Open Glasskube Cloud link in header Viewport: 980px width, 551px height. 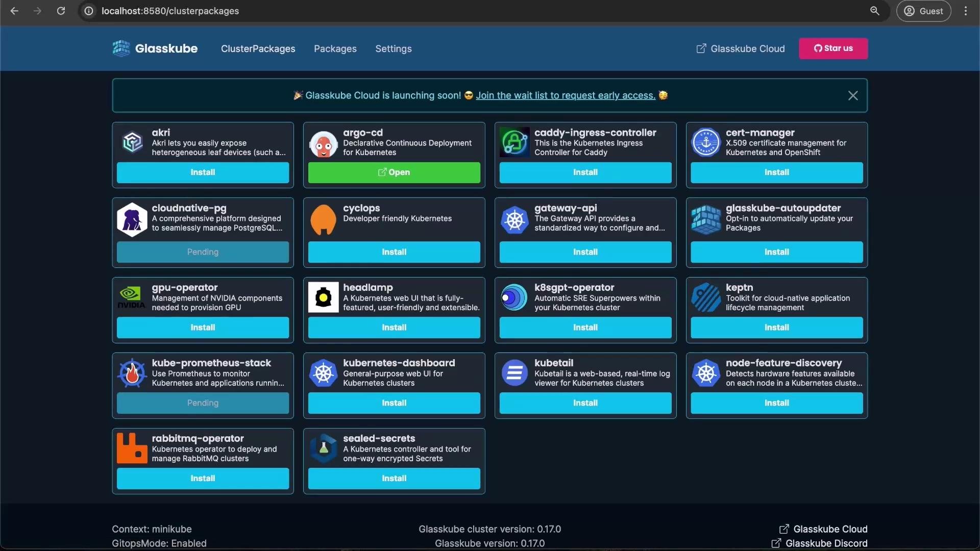[741, 48]
